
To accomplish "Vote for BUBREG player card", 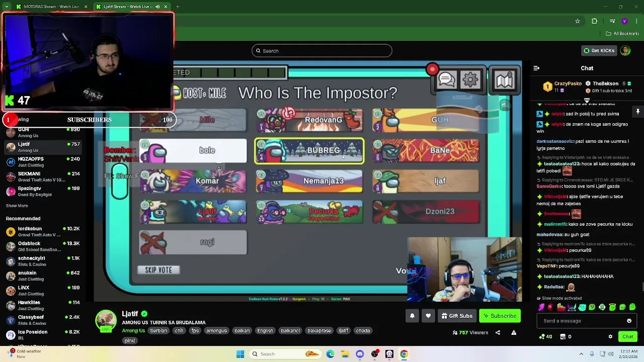I will click(309, 151).
